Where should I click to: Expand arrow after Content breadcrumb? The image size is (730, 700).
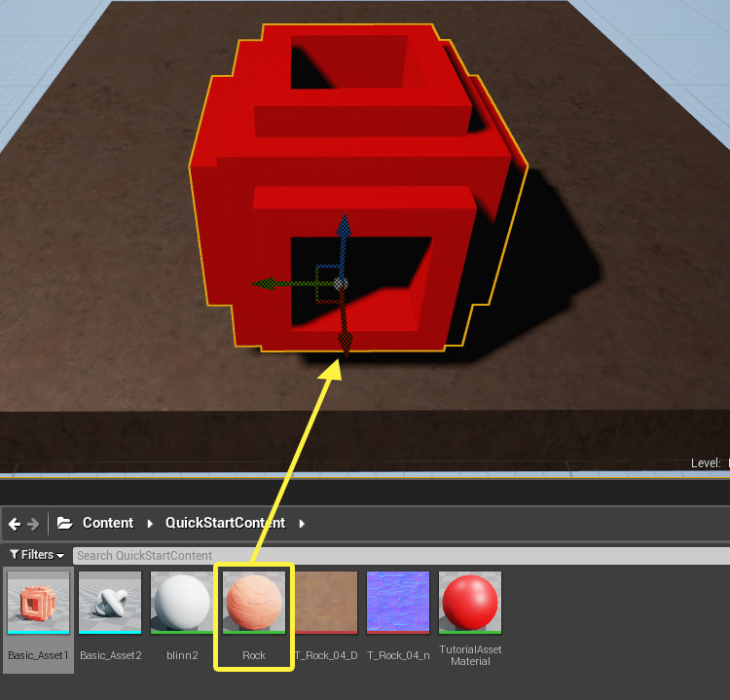click(150, 524)
